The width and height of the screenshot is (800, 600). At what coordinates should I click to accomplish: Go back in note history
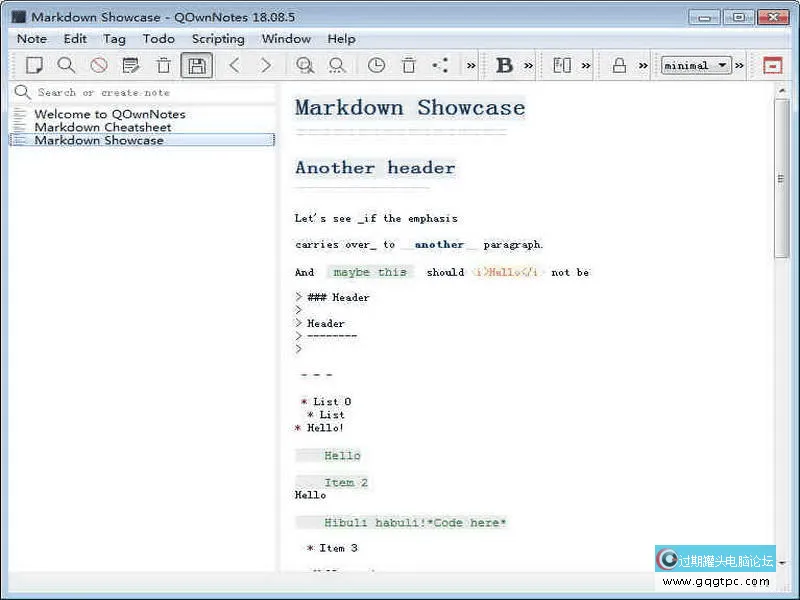click(234, 66)
